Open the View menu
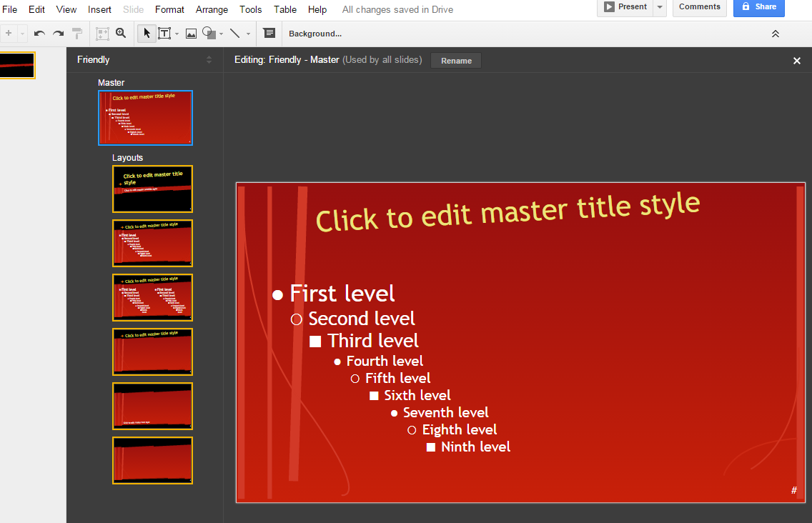The image size is (812, 523). (66, 9)
